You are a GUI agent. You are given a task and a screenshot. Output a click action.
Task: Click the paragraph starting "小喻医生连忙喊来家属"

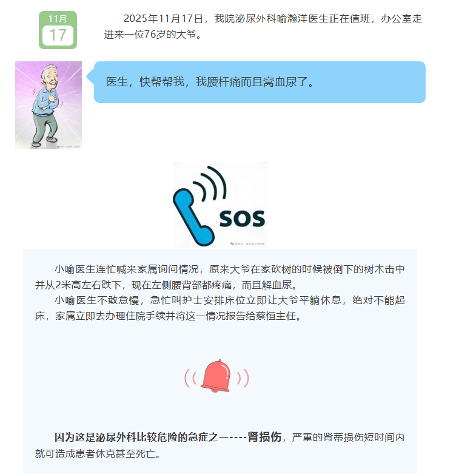220,277
